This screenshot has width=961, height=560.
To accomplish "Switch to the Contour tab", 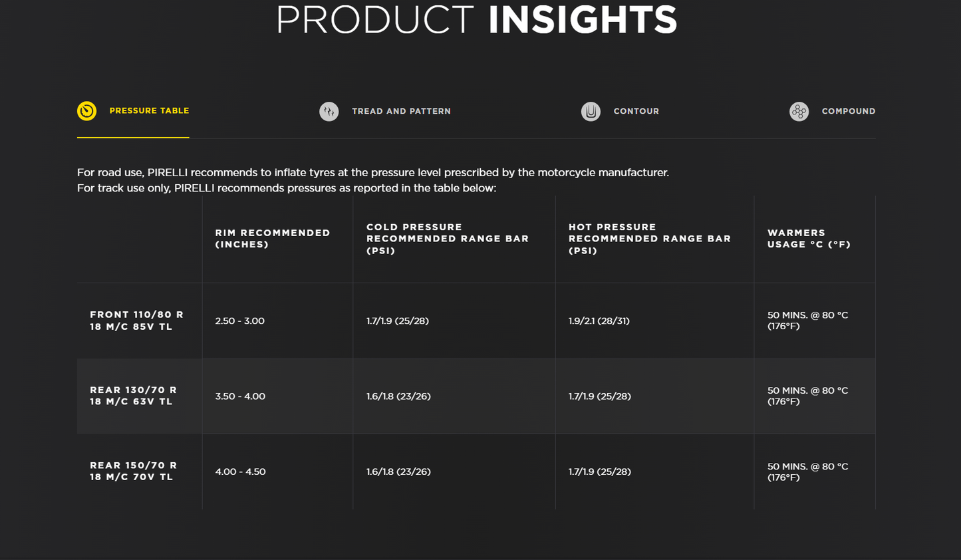I will click(636, 111).
